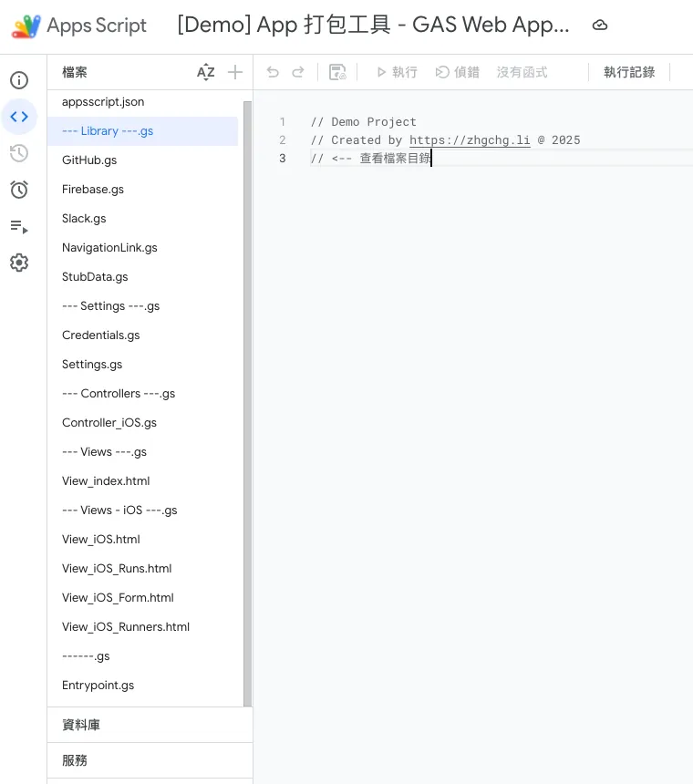Image resolution: width=693 pixels, height=784 pixels.
Task: Open the 沒有函式 function selector dropdown
Action: (522, 72)
